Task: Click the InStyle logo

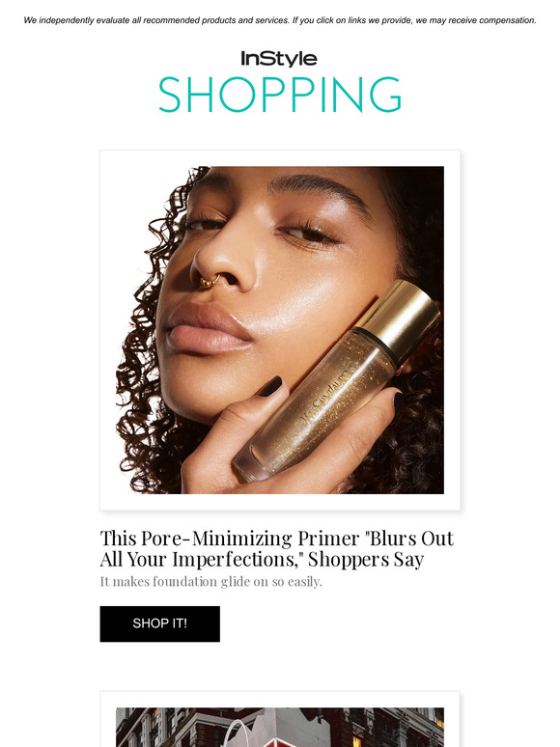Action: pos(279,59)
